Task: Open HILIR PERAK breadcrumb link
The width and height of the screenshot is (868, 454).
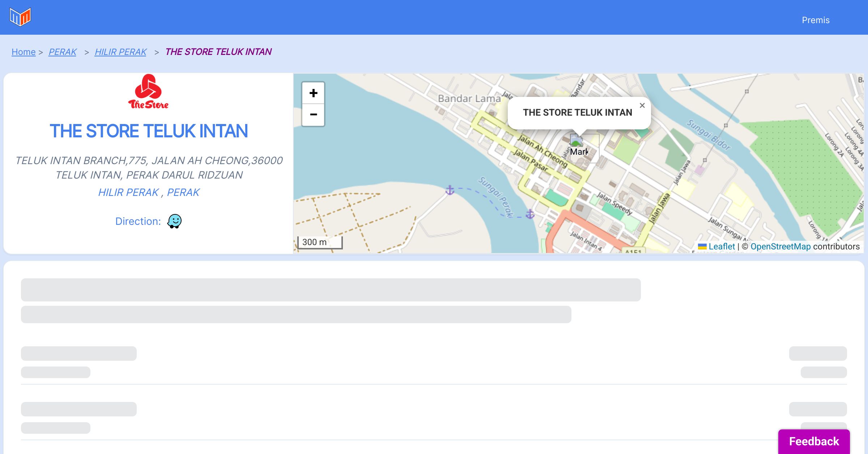Action: tap(120, 52)
